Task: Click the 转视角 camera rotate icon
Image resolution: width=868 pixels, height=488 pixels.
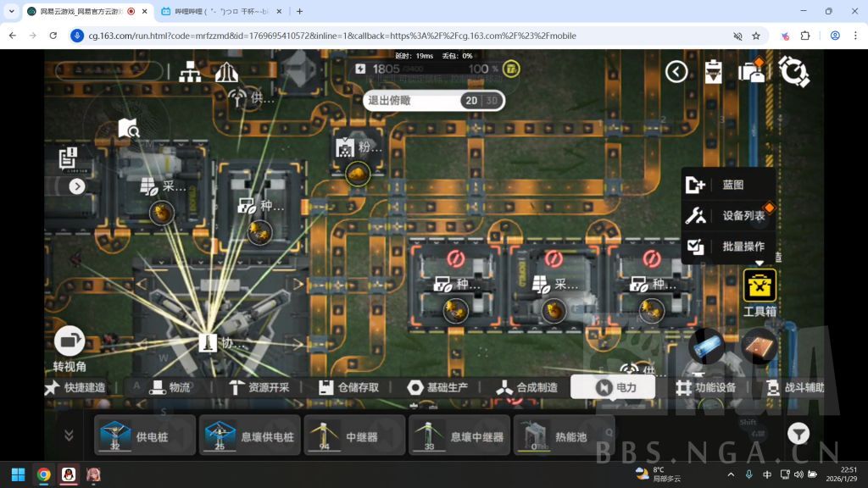Action: [70, 341]
